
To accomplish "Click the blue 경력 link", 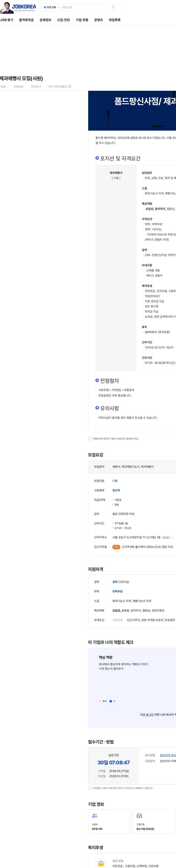I will point(115,582).
